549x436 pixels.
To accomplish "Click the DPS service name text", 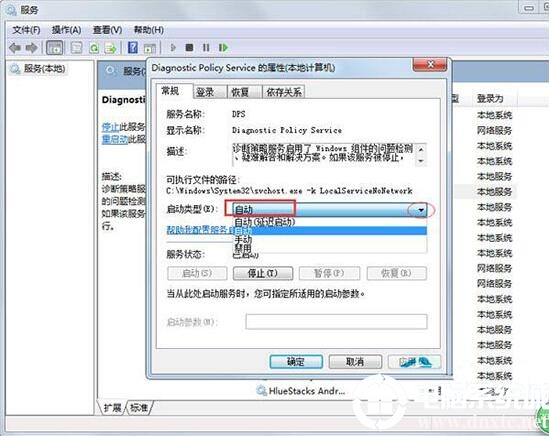I will tap(238, 114).
